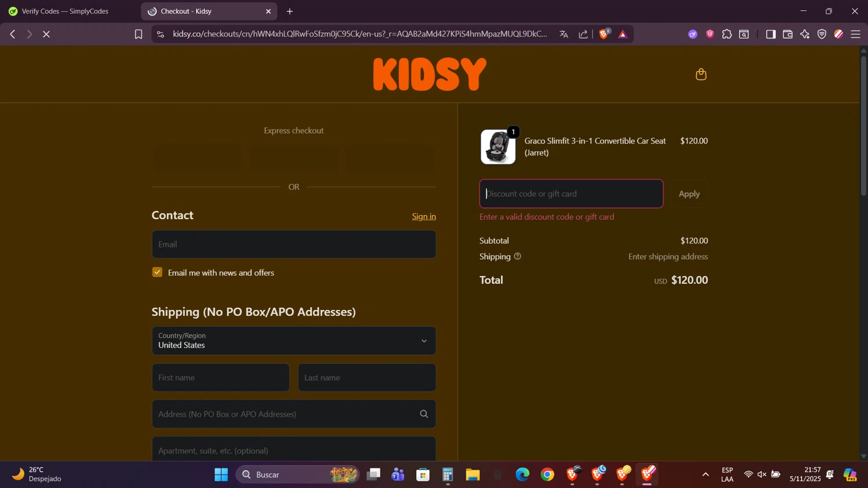868x488 pixels.
Task: Click the share page icon
Action: pos(583,34)
